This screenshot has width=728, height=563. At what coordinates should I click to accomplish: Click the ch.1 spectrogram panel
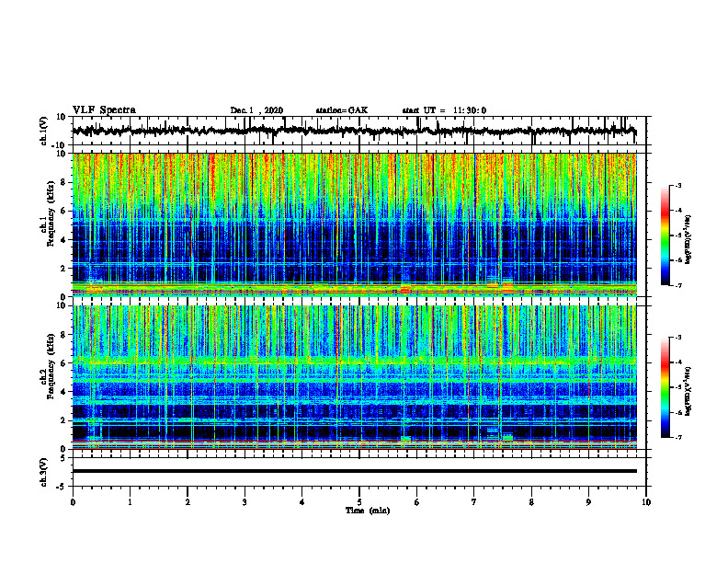[354, 224]
